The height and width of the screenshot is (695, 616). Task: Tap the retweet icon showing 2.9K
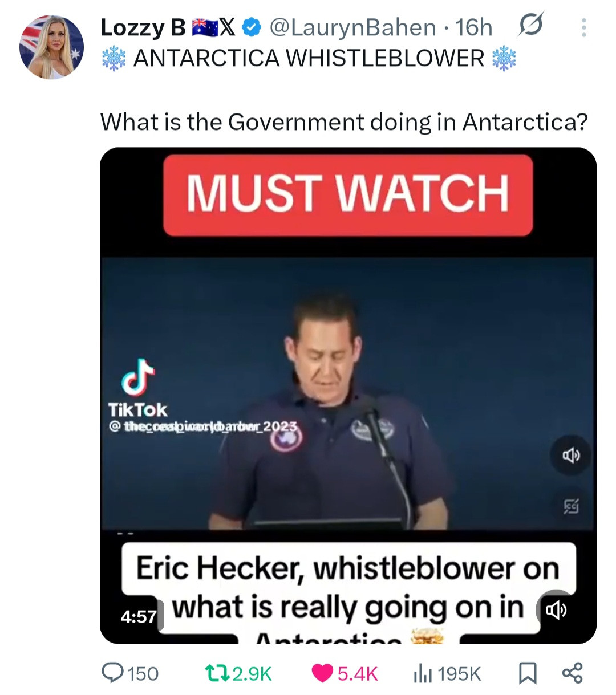[x=217, y=673]
